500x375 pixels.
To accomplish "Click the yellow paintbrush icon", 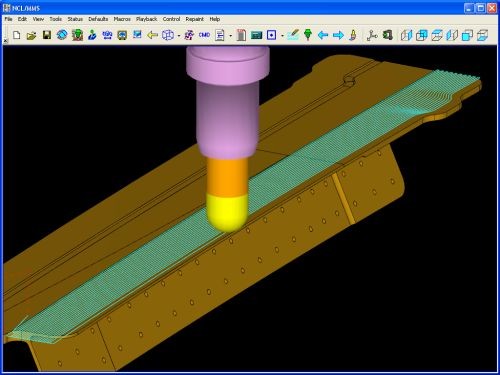I will pos(353,35).
